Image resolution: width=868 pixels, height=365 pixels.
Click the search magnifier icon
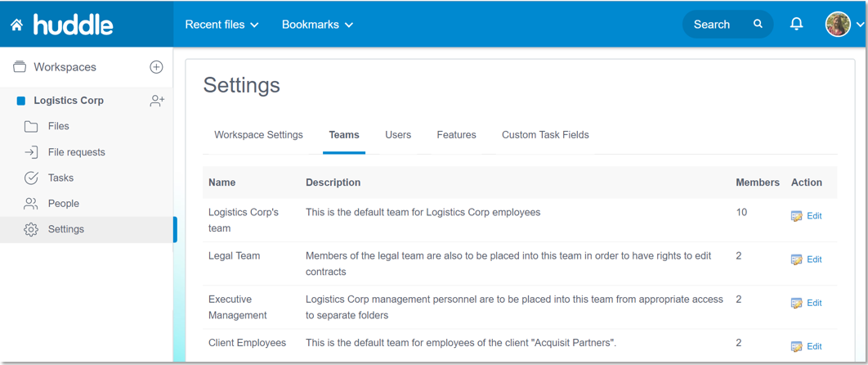coord(758,24)
